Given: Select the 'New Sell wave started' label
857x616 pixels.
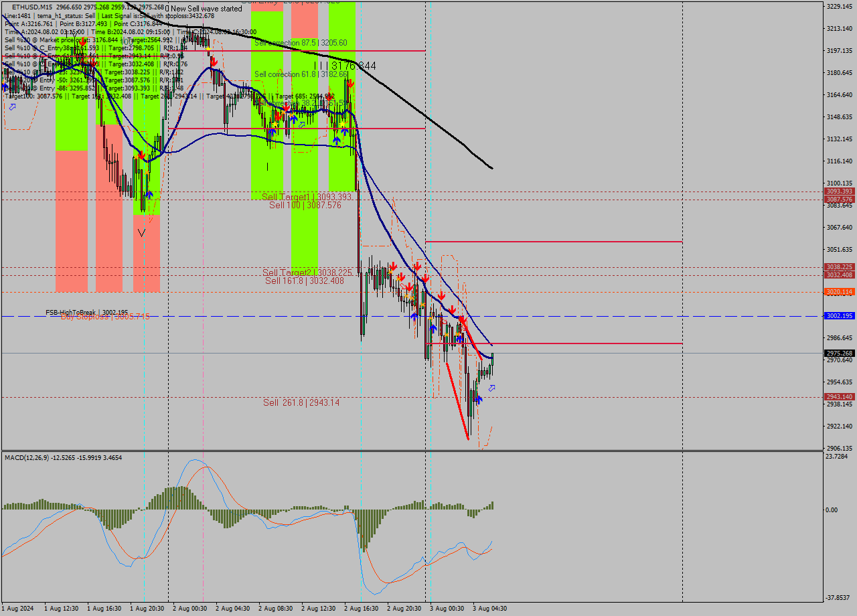Looking at the screenshot, I should click(206, 9).
